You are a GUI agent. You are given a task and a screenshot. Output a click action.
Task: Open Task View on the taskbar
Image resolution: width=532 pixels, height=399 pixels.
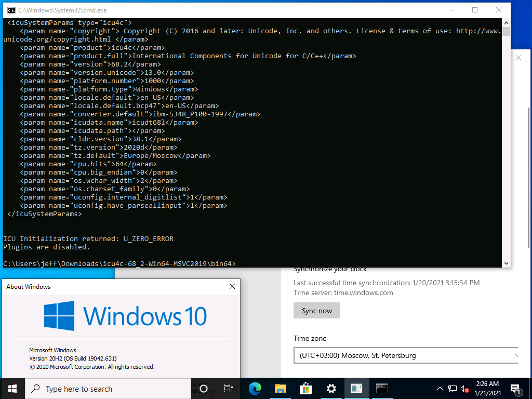(228, 389)
